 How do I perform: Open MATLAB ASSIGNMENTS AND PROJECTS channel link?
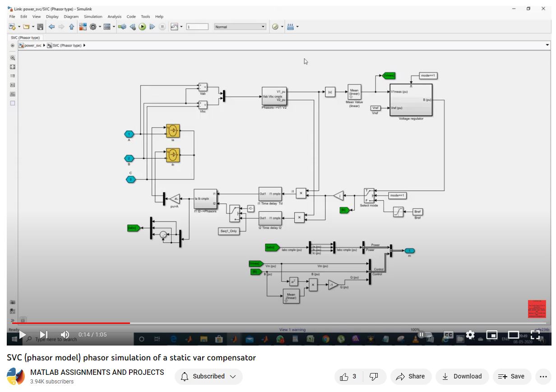point(97,373)
